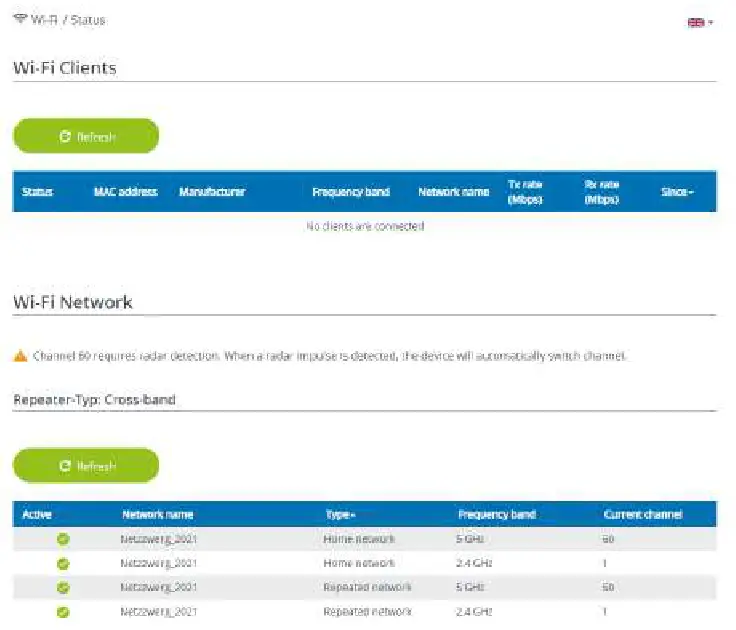Sort networks by Network name header
This screenshot has height=630, width=736.
click(157, 515)
